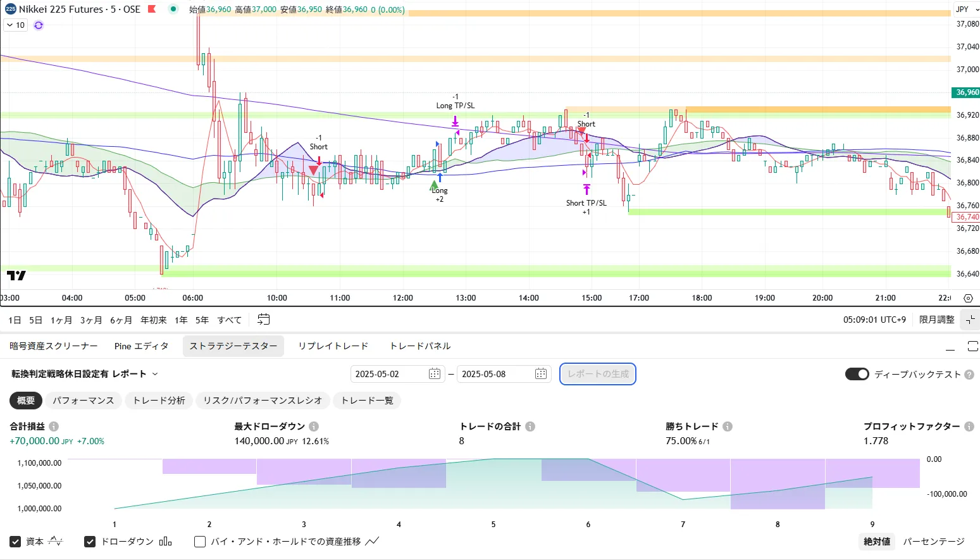This screenshot has width=980, height=560.
Task: Show the トレード一覧 tab
Action: point(367,401)
